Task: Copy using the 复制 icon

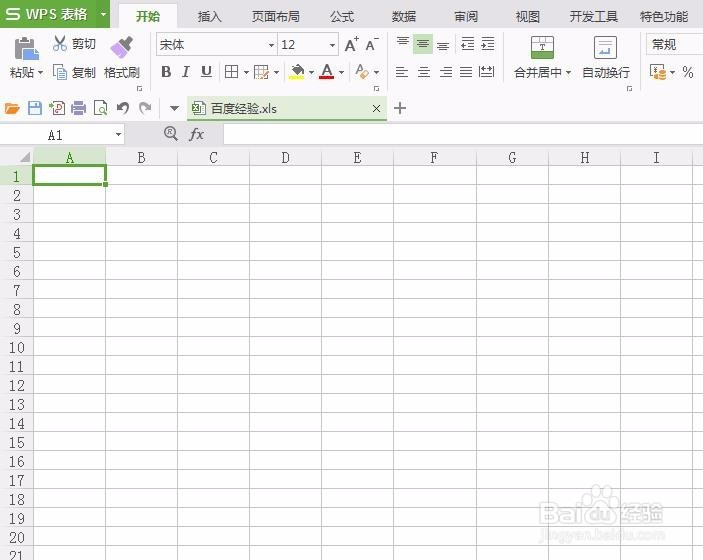Action: tap(60, 72)
